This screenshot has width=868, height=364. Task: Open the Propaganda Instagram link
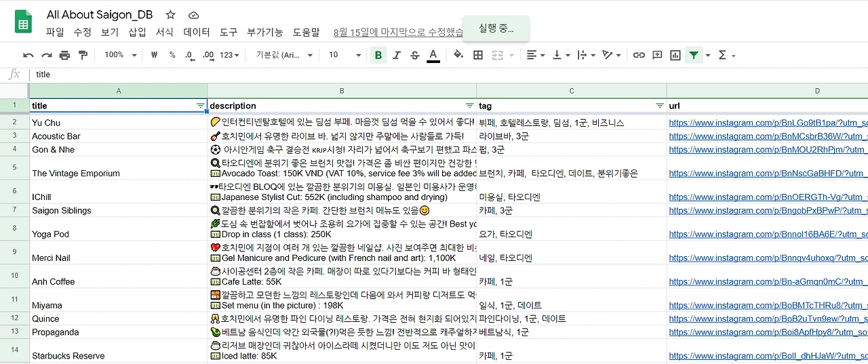tap(768, 332)
